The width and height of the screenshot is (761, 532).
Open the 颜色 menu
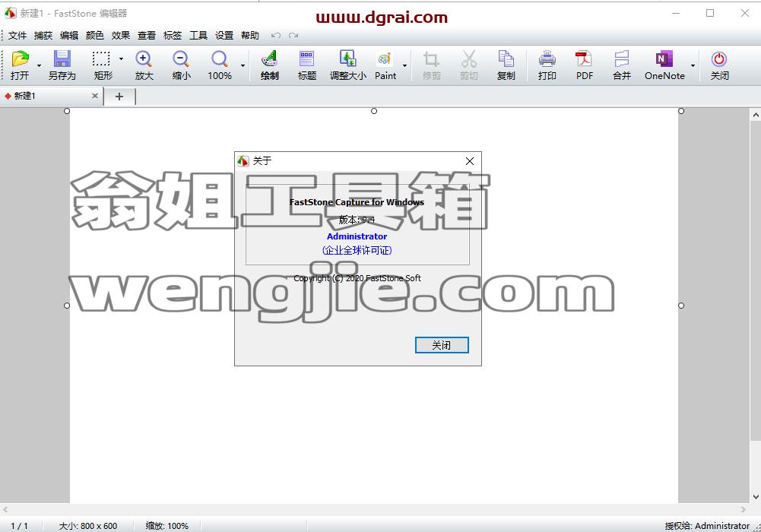[x=94, y=36]
